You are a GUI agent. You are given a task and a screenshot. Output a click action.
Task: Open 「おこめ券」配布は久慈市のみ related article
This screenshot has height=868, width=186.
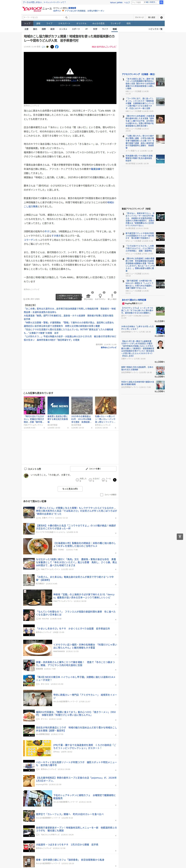click(x=70, y=310)
